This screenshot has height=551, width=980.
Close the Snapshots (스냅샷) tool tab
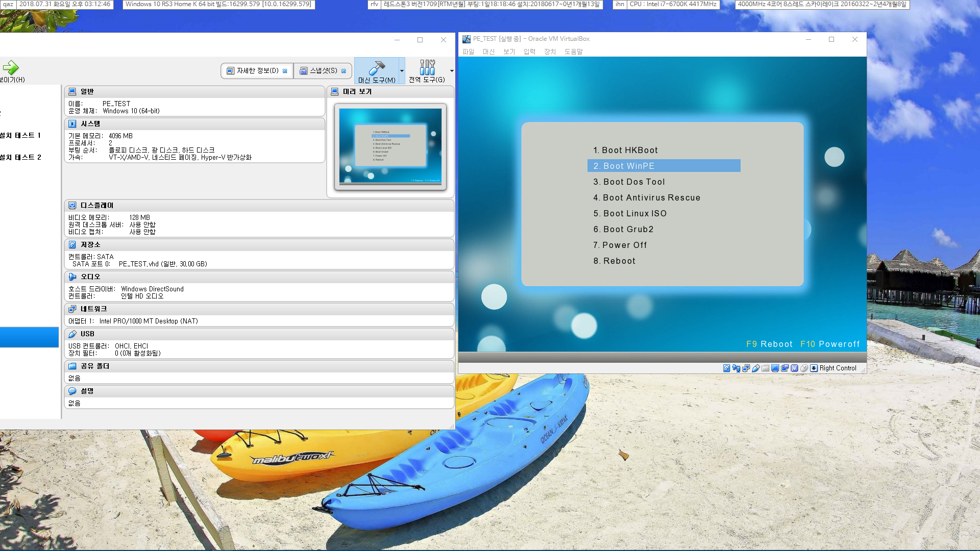click(x=344, y=71)
